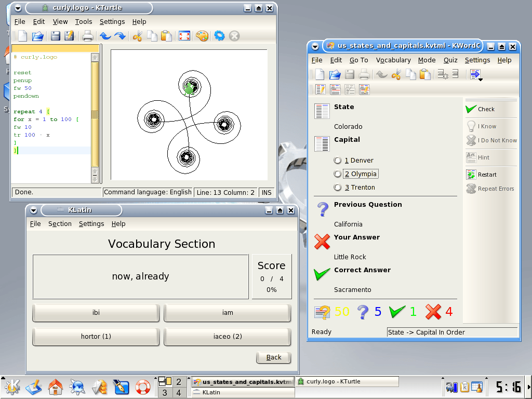Open the Vocabulary menu in KWordQuiz
Viewport: 532px width, 399px height.
(x=393, y=60)
